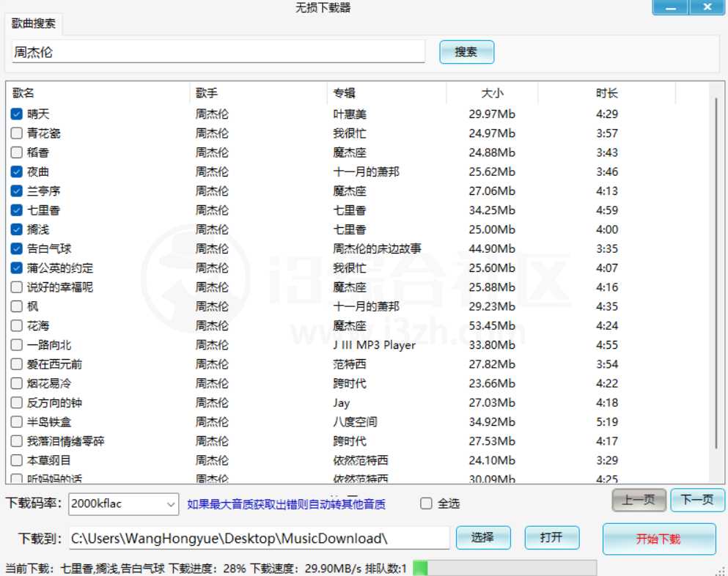This screenshot has width=728, height=576.
Task: Click the download progress bar
Action: (x=504, y=568)
